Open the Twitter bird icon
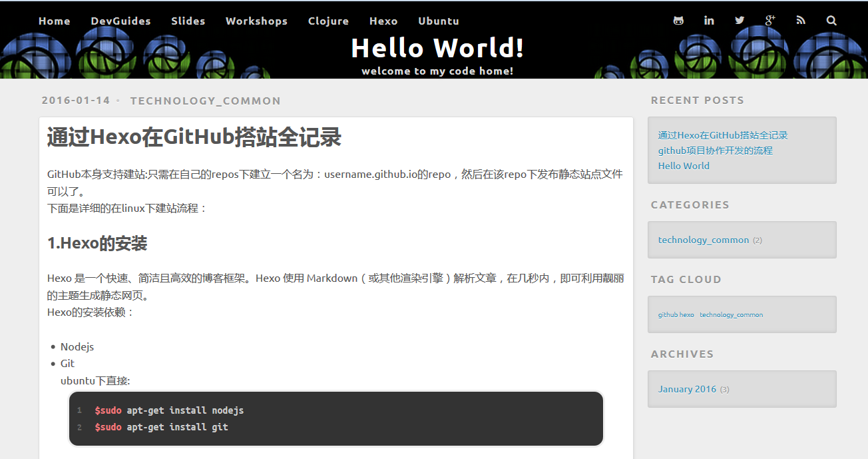 point(740,21)
